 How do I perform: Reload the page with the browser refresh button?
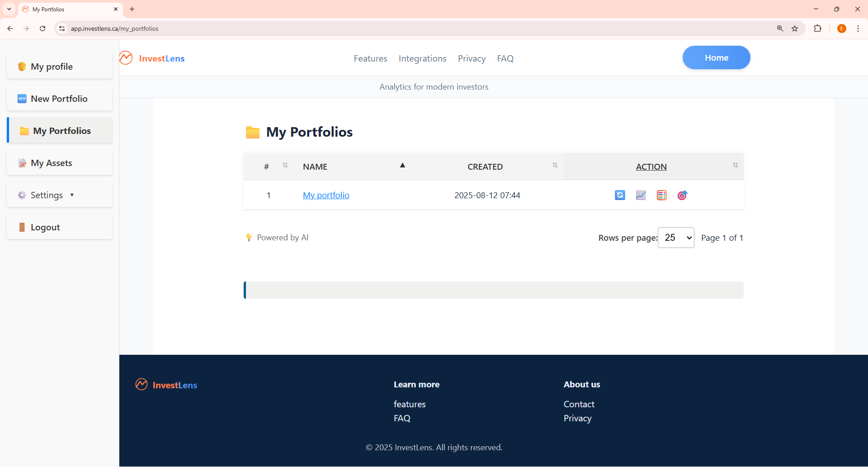tap(42, 29)
